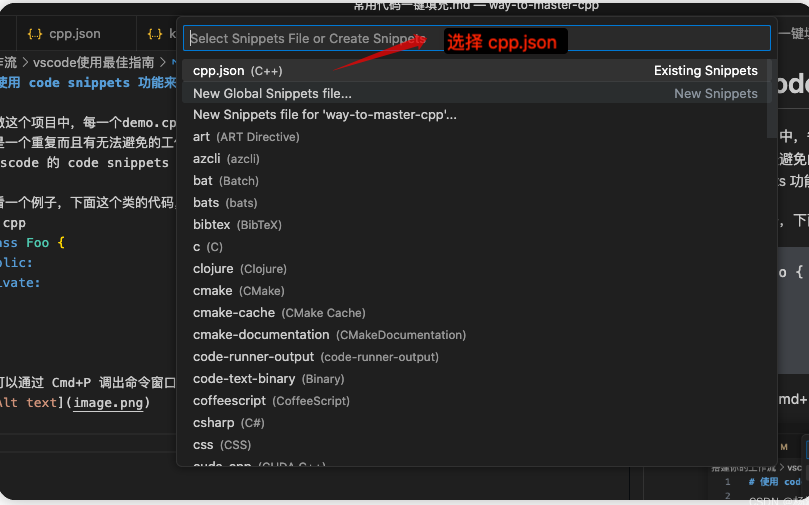Screen dimensions: 809x505
Task: Select cmake-documentation entry
Action: click(475, 335)
